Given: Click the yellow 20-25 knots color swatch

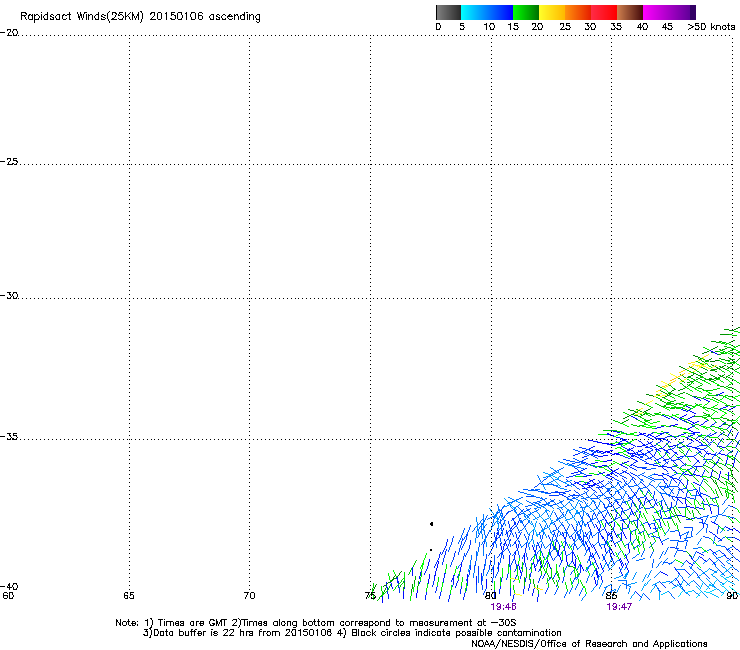Looking at the screenshot, I should coord(552,12).
